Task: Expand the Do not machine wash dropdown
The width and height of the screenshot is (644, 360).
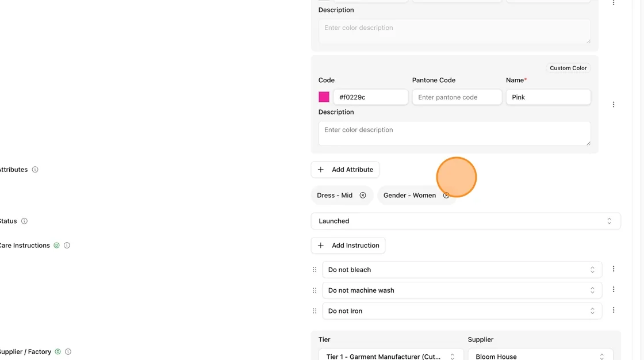Action: point(462,290)
